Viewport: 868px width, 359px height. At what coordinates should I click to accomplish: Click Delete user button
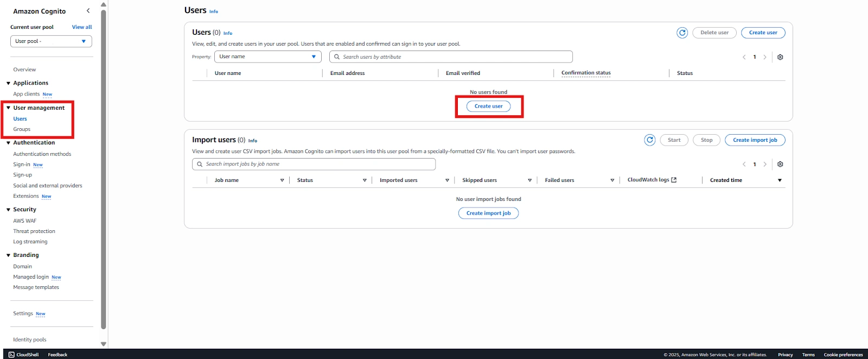pyautogui.click(x=714, y=33)
